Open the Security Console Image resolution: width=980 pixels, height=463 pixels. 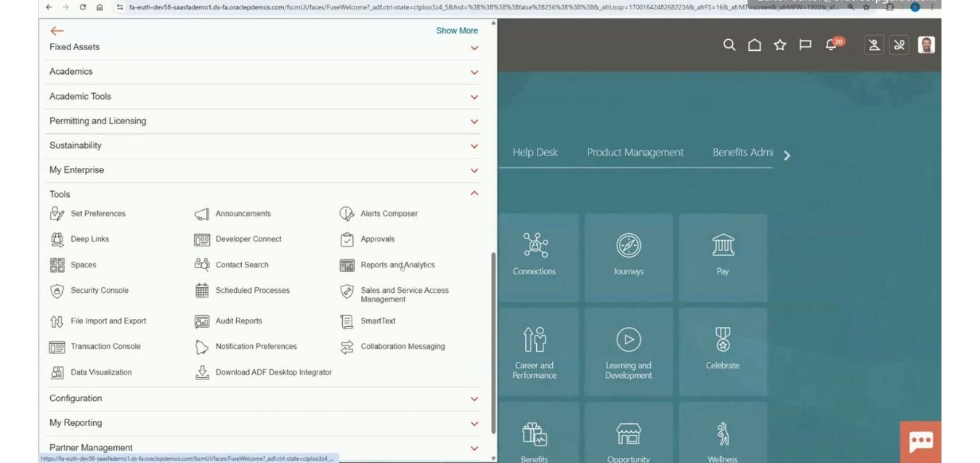[100, 290]
